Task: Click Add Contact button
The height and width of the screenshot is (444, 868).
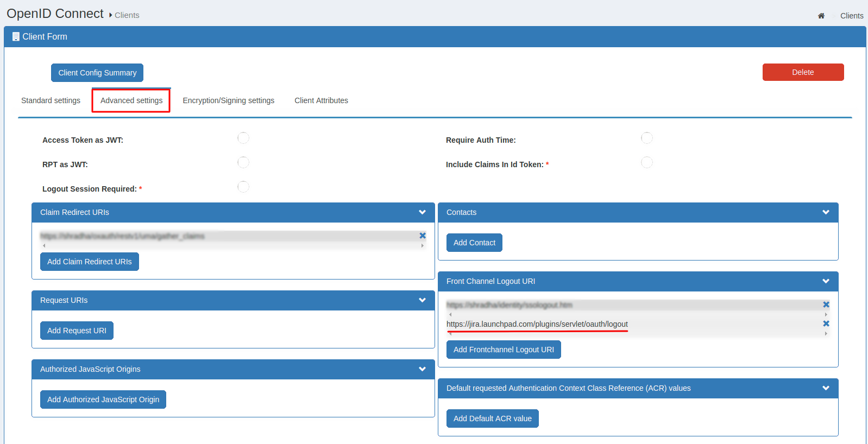Action: (x=474, y=243)
